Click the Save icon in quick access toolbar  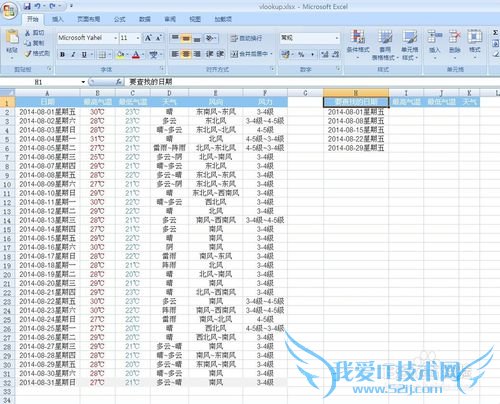(x=27, y=6)
